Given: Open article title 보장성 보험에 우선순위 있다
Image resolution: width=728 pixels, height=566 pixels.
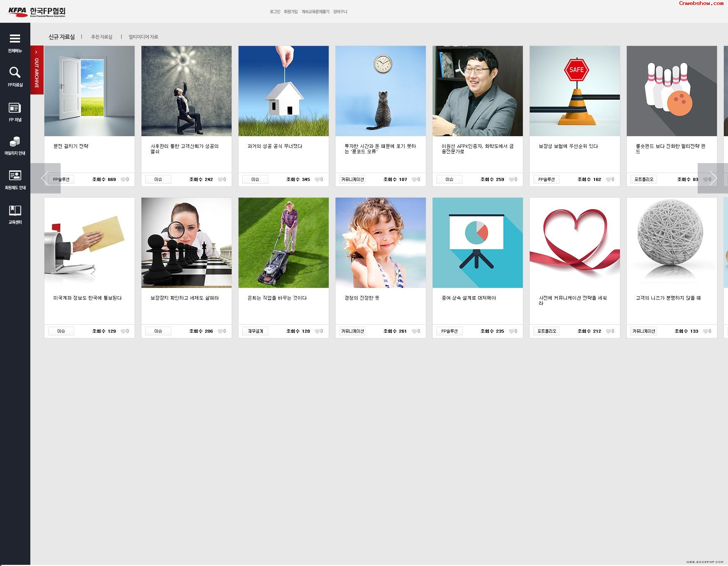Looking at the screenshot, I should 568,146.
